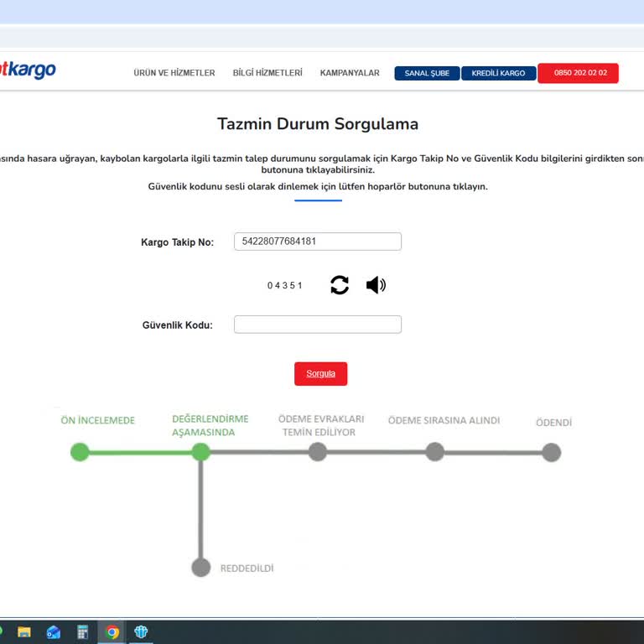The height and width of the screenshot is (644, 644).
Task: Switch to Chrome in the taskbar
Action: tap(112, 631)
